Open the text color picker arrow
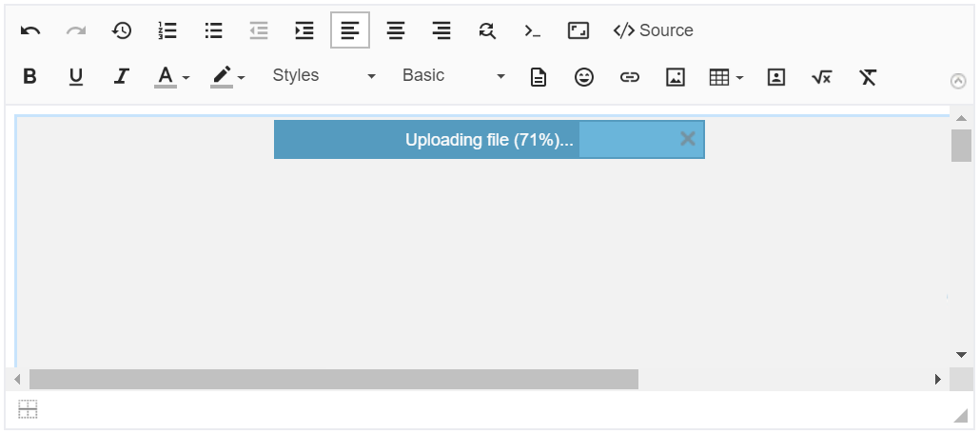Viewport: 980px width, 434px height. tap(186, 77)
